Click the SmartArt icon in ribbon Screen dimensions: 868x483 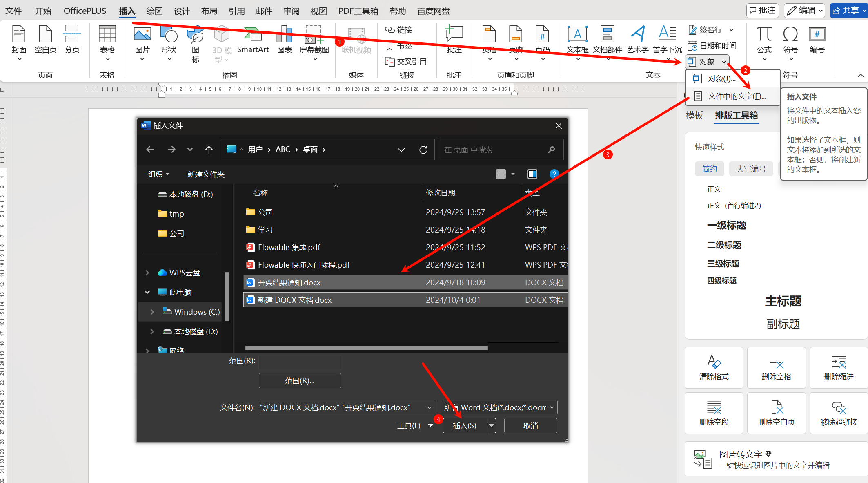point(252,36)
